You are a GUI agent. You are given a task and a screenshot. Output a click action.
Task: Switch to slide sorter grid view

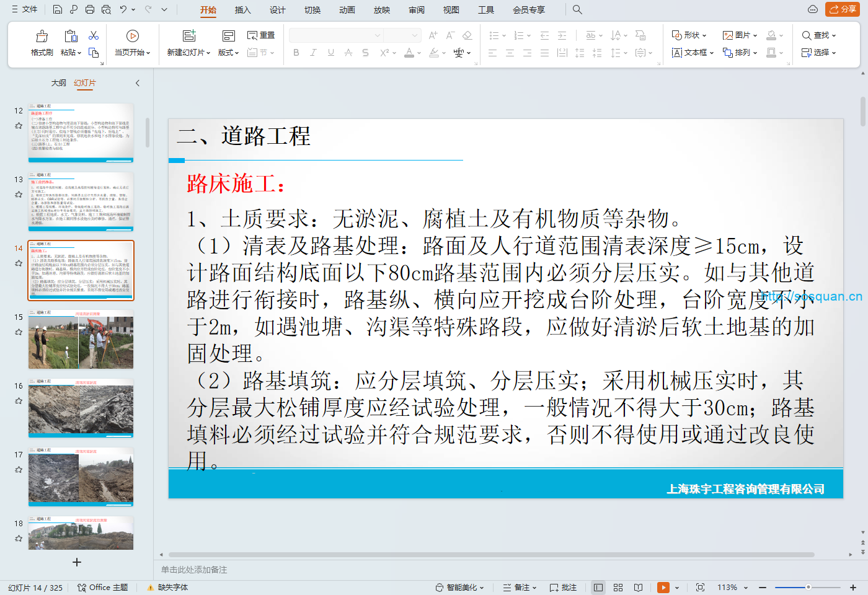click(x=618, y=588)
